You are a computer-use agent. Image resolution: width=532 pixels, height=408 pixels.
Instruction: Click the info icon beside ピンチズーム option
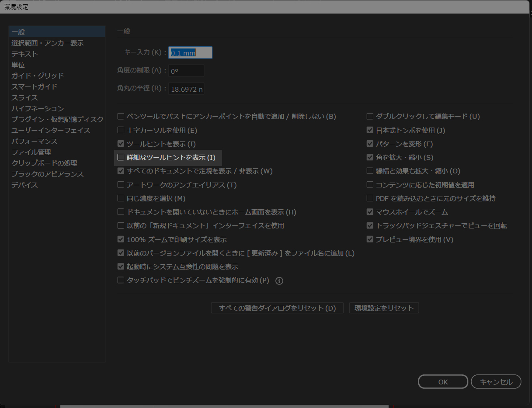tap(279, 281)
